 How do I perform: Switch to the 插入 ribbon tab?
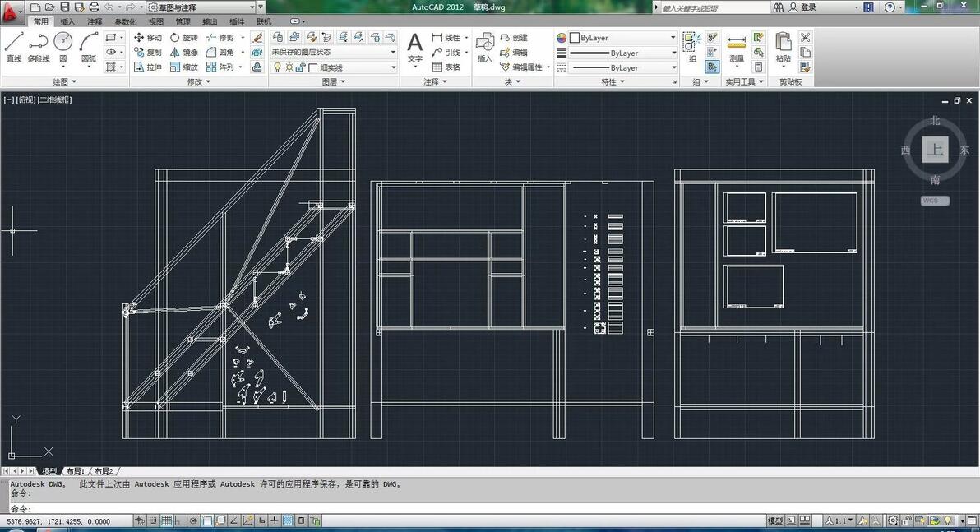point(67,22)
